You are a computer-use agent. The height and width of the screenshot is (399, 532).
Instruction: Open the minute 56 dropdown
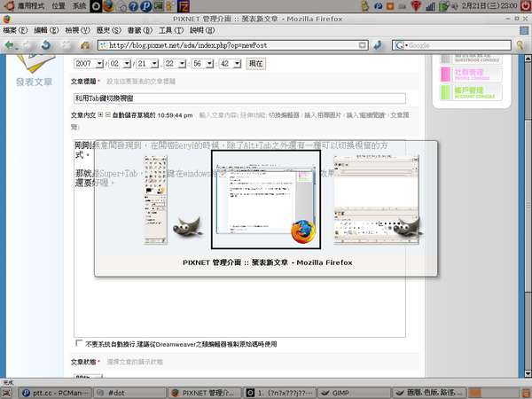(203, 64)
